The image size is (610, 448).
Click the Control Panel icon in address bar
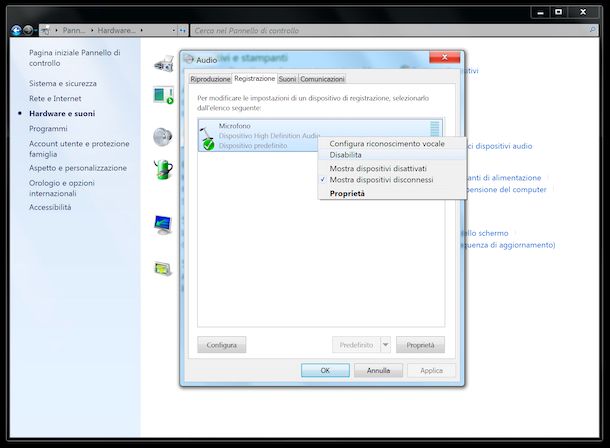pyautogui.click(x=46, y=30)
